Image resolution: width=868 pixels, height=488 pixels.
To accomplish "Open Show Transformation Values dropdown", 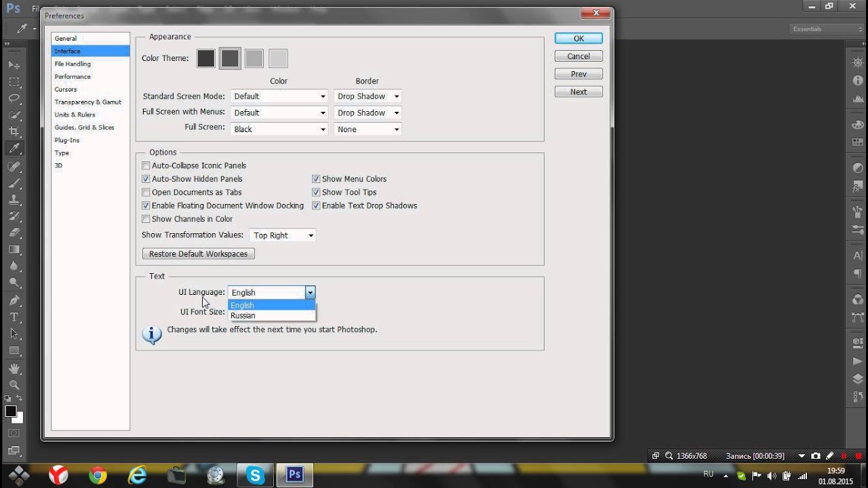I will pyautogui.click(x=283, y=235).
